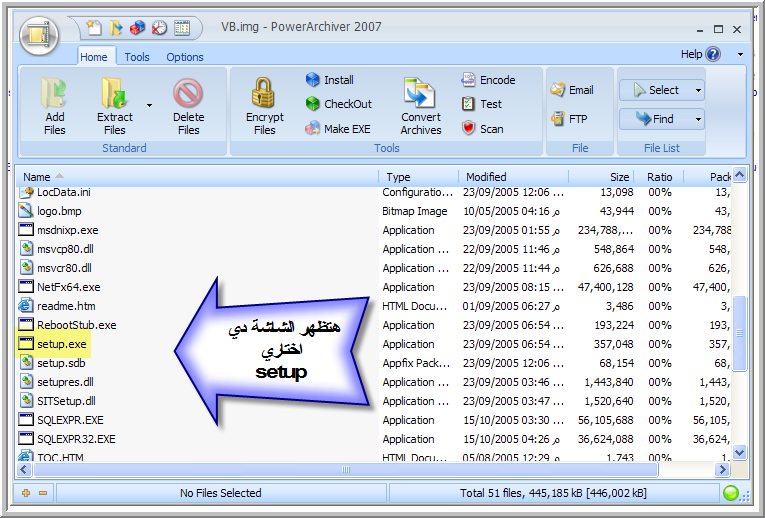Click the readme.htm file icon
The width and height of the screenshot is (765, 518).
(26, 306)
